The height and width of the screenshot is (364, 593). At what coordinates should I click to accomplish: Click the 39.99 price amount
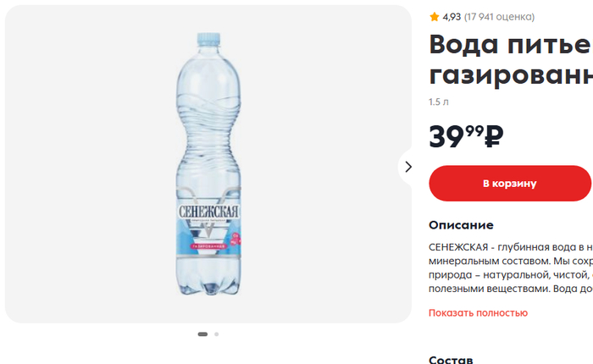(x=456, y=136)
